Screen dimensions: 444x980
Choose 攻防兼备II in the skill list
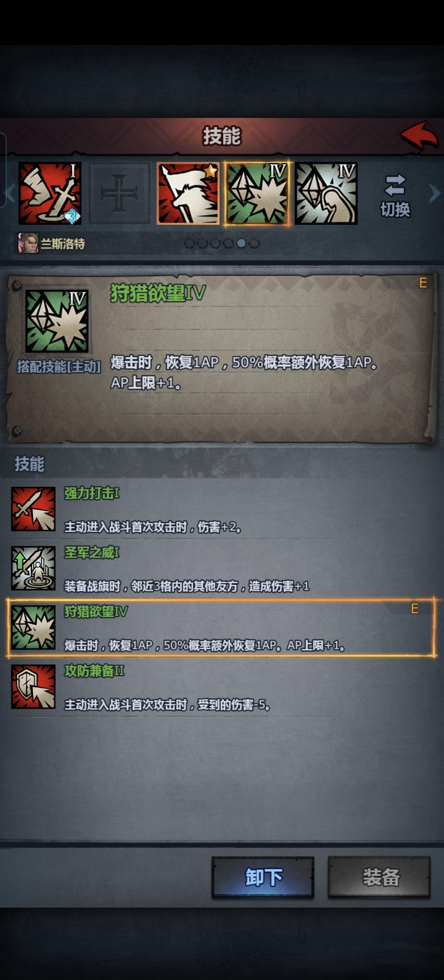click(x=222, y=687)
